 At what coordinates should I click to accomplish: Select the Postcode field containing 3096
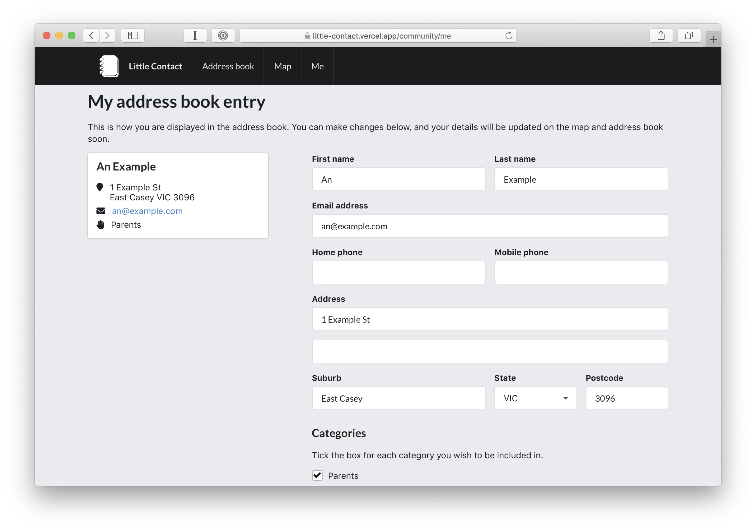pyautogui.click(x=627, y=398)
